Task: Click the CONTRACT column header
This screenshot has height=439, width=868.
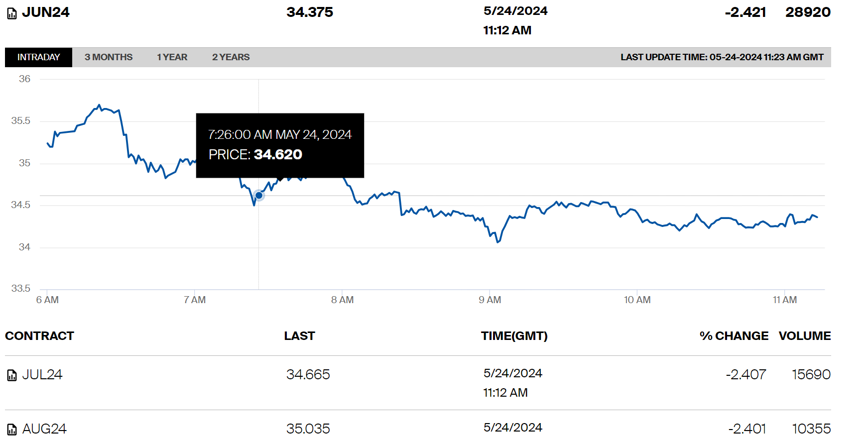Action: click(x=39, y=336)
